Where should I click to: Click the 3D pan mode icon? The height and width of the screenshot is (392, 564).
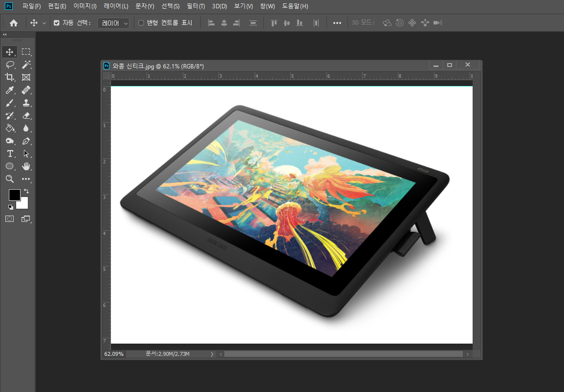tap(412, 23)
